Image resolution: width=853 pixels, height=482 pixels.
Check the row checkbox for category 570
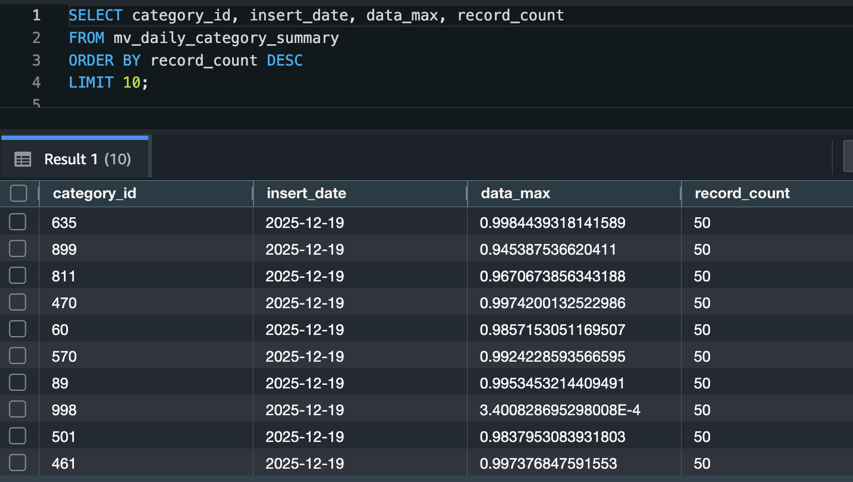click(x=17, y=356)
